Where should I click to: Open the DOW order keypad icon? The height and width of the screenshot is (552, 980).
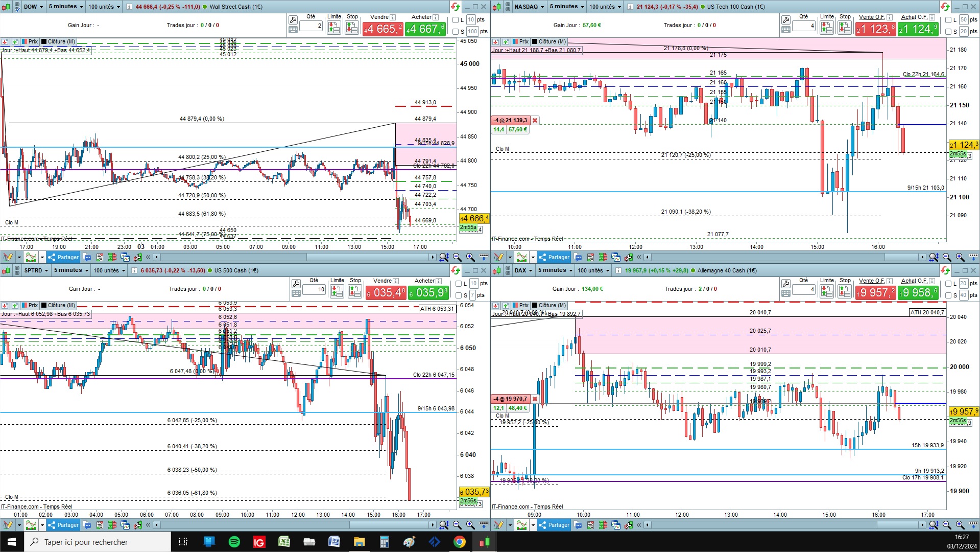point(293,30)
